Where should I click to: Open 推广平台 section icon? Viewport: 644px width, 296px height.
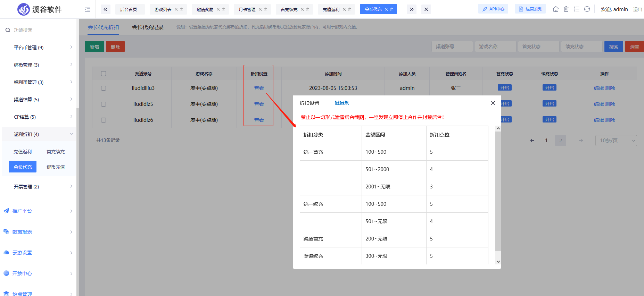[6, 211]
